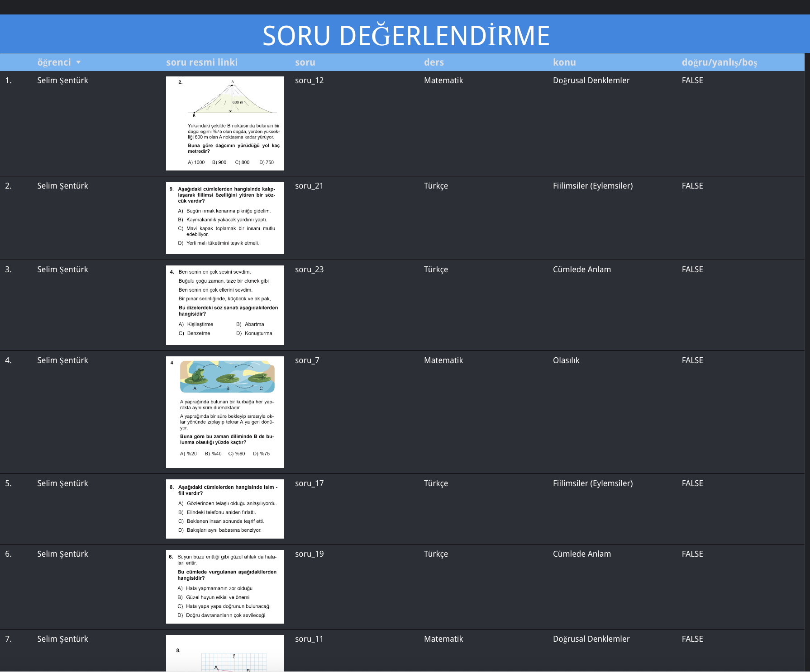Click the Olasılık topic cell
This screenshot has width=810, height=672.
(566, 360)
